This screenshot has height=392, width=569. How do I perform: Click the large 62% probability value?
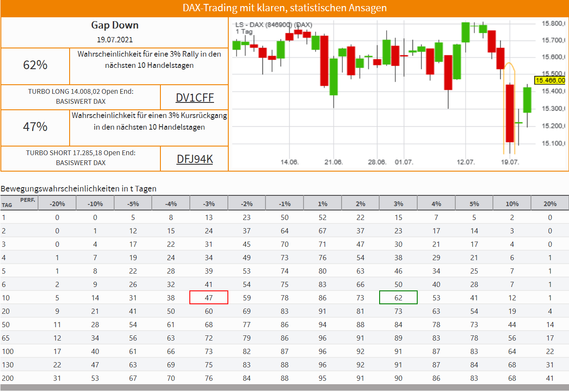[35, 65]
